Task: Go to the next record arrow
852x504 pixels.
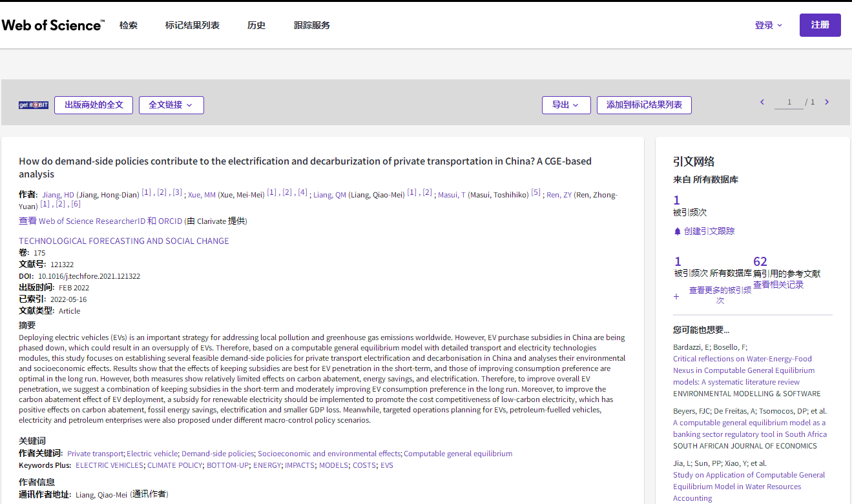Action: [827, 102]
